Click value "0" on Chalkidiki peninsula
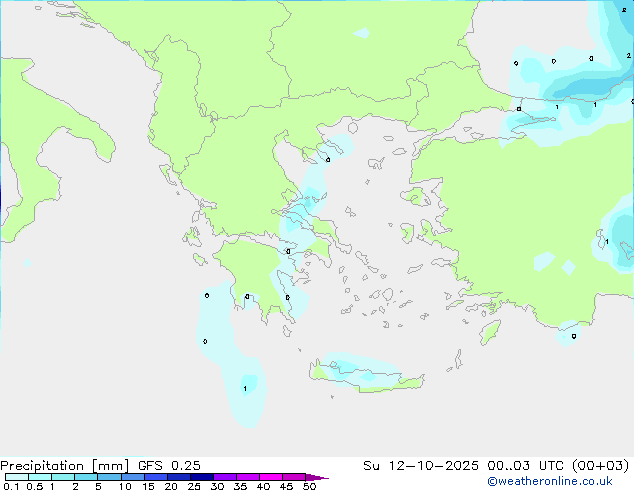Viewport: 634px width, 490px height. pos(328,160)
